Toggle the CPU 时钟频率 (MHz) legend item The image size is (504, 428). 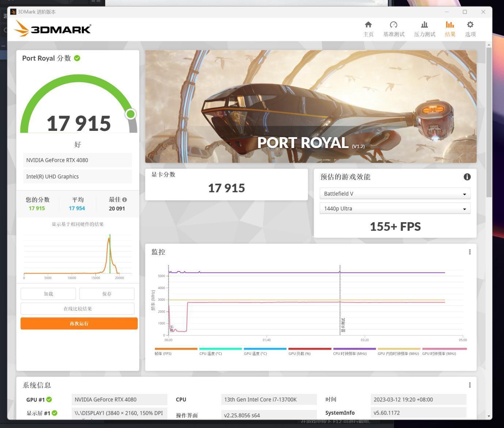coord(354,352)
